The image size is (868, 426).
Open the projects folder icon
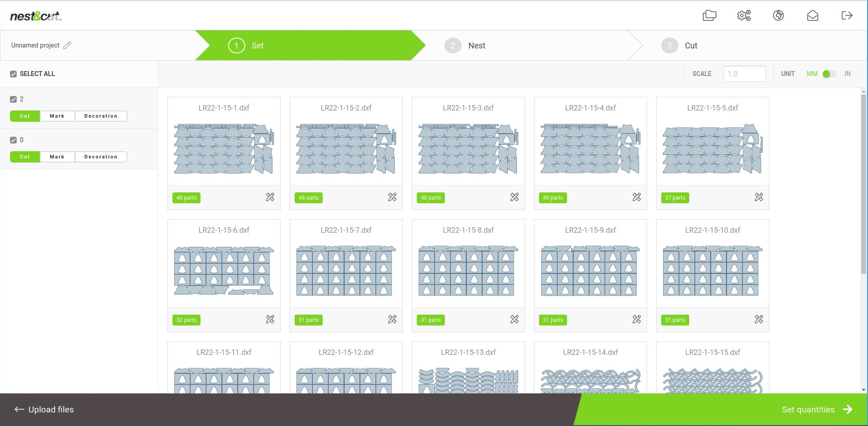(x=709, y=16)
